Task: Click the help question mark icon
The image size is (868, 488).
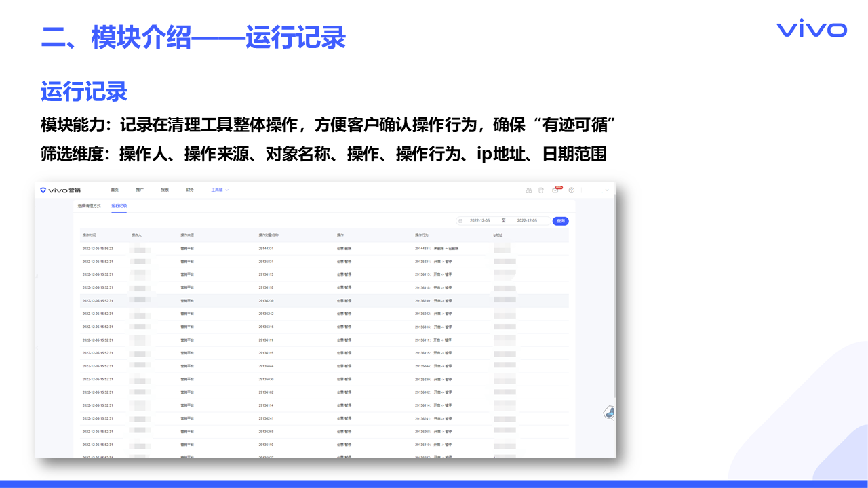Action: (x=572, y=190)
